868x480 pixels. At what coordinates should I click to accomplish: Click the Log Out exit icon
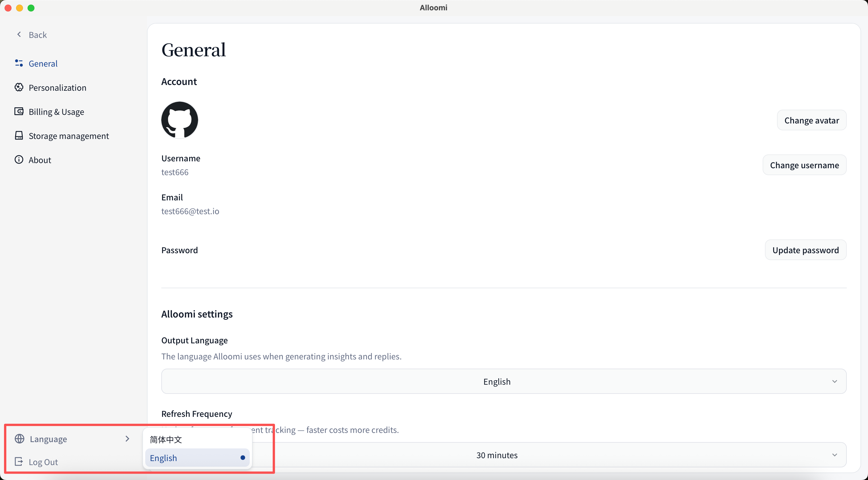(x=19, y=461)
